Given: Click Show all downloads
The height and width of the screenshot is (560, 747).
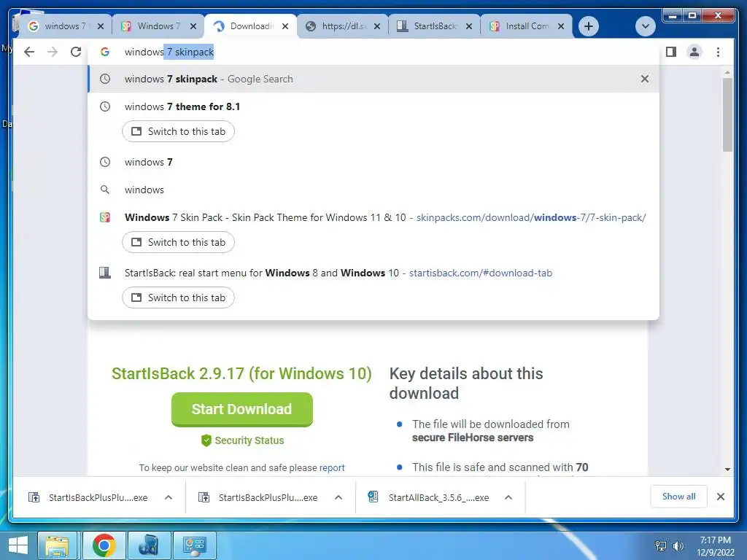Looking at the screenshot, I should click(679, 497).
